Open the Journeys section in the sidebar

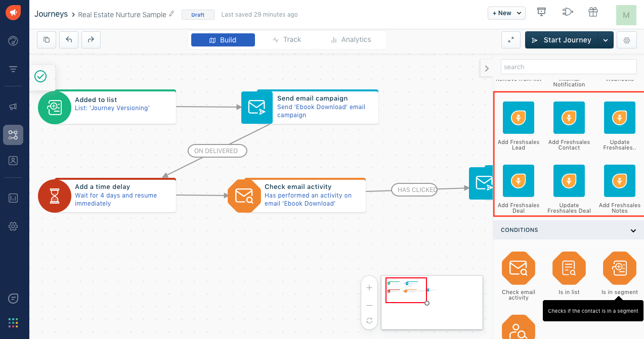point(13,135)
